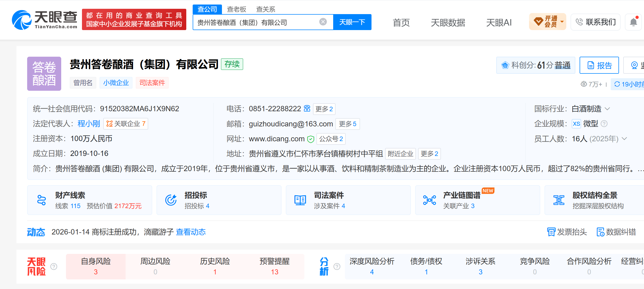
Task: Click the 科创分 badge icon
Action: [505, 65]
